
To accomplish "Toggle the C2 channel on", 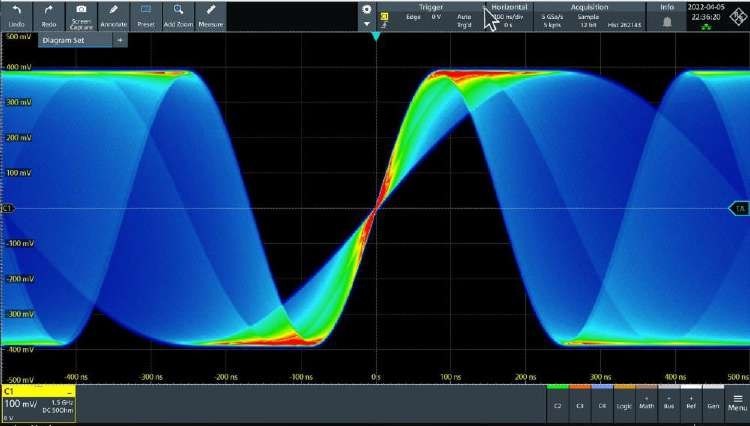I will pyautogui.click(x=556, y=404).
